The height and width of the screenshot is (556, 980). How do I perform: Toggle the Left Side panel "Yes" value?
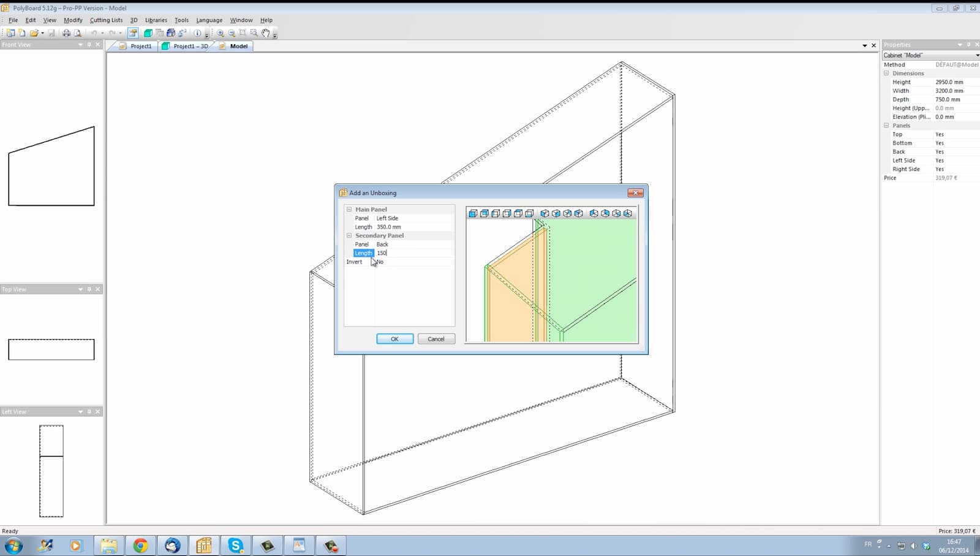coord(940,161)
